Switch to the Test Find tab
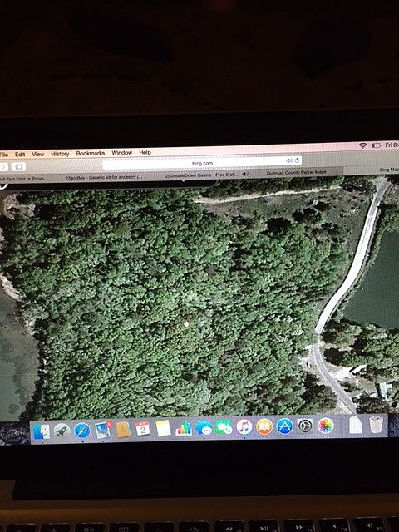 click(24, 179)
